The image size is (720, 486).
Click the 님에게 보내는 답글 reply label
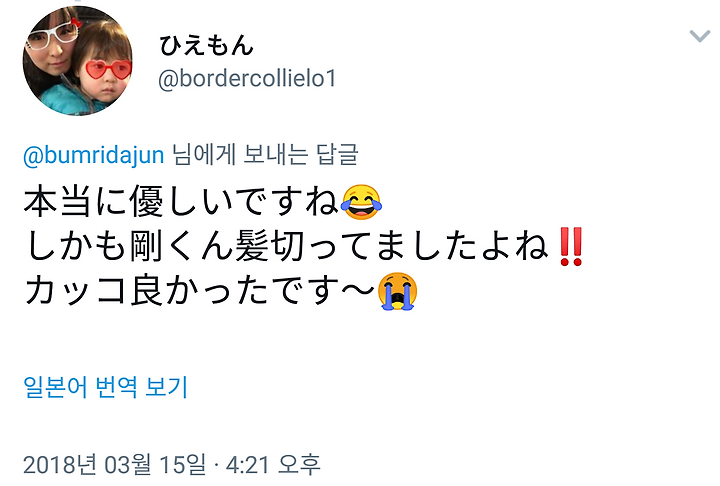tap(265, 155)
